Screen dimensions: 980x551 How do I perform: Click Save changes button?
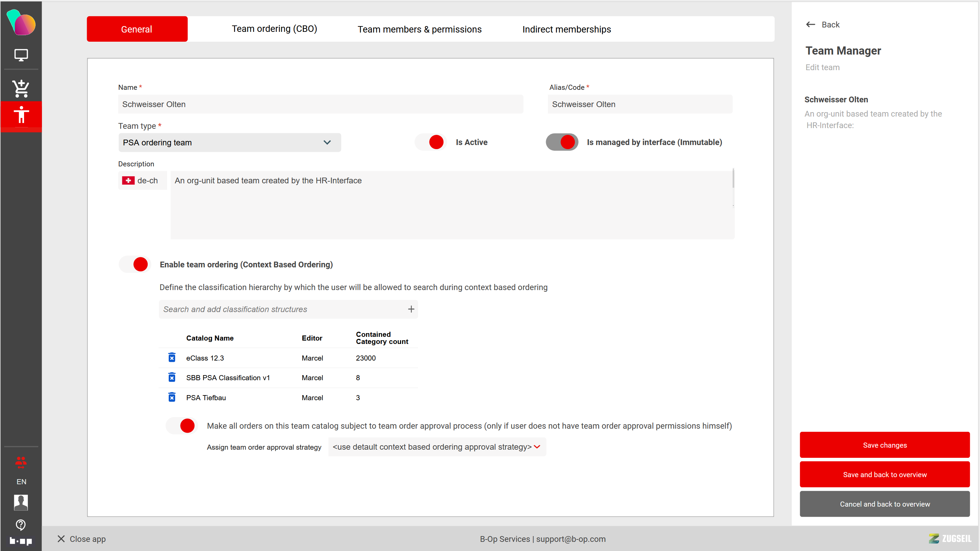884,445
